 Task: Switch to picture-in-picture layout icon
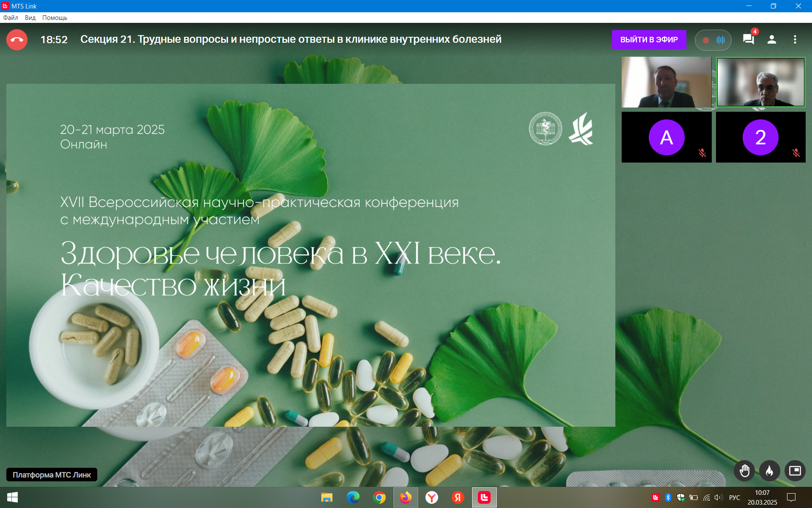tap(795, 471)
